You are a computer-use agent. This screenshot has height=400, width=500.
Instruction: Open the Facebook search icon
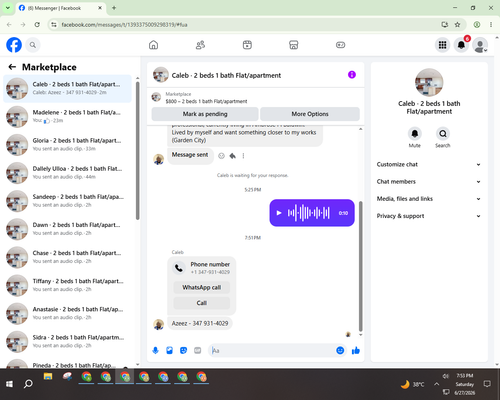(x=33, y=45)
